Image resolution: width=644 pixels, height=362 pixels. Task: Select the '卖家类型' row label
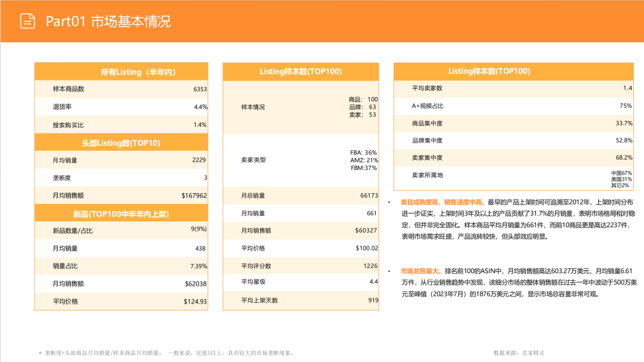pyautogui.click(x=253, y=160)
